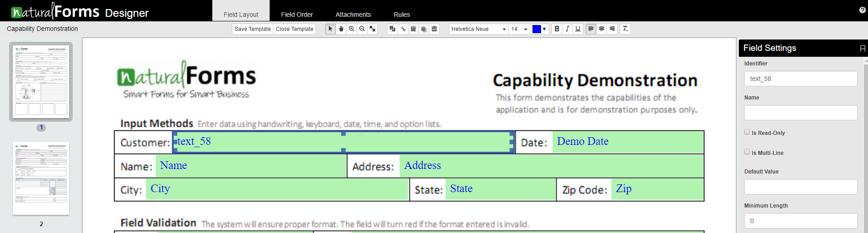Click the Name input in Field Settings
The image size is (868, 233).
click(x=801, y=113)
